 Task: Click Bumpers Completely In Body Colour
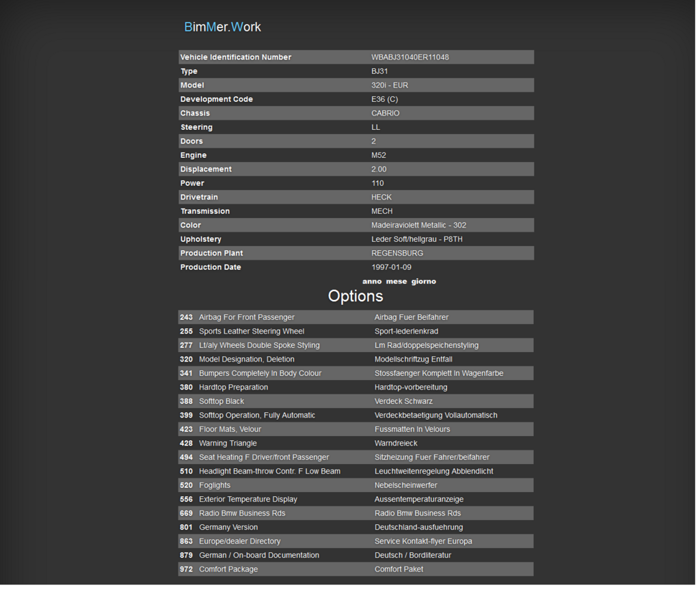[x=260, y=373]
